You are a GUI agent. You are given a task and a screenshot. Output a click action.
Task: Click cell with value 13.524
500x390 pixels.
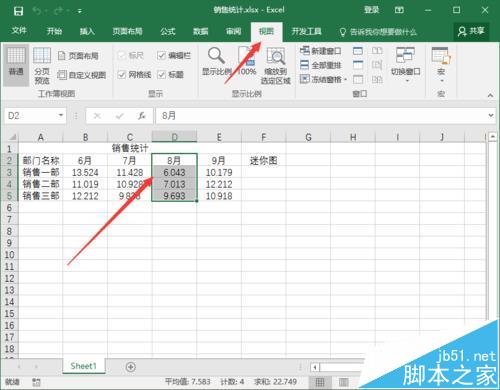(x=85, y=172)
